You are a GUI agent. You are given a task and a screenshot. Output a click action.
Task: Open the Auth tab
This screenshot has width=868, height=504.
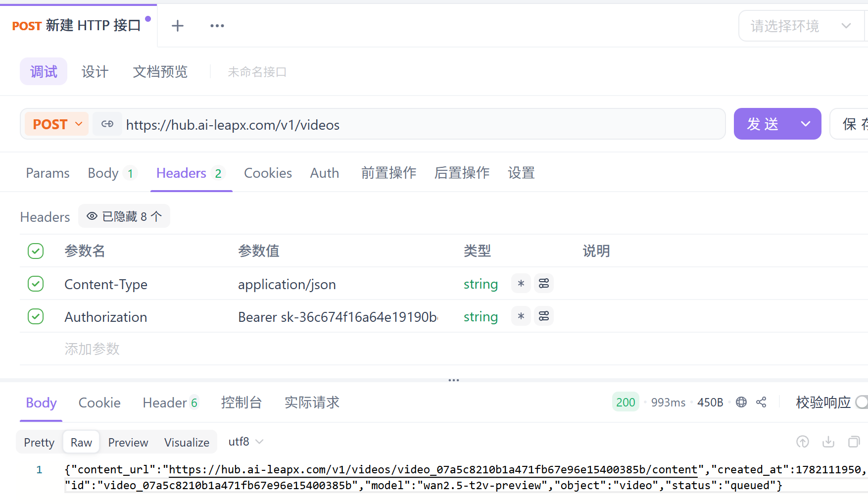coord(325,173)
